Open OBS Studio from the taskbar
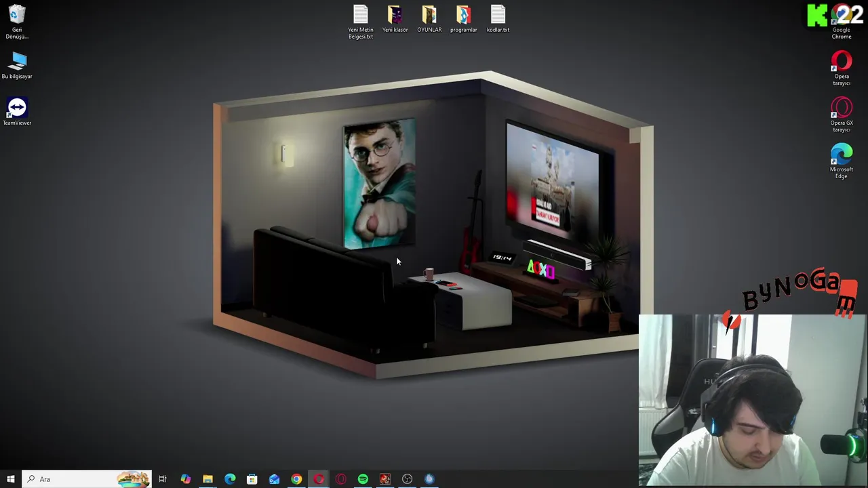 [x=407, y=479]
